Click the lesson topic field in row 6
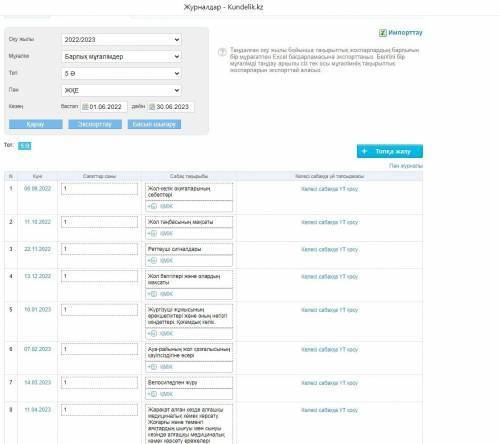This screenshot has height=444, width=500. (x=189, y=352)
